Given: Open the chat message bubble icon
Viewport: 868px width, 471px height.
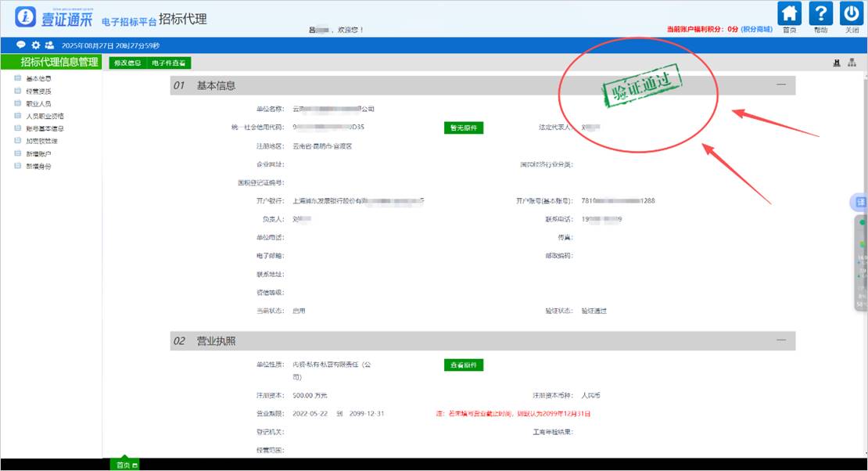Looking at the screenshot, I should click(21, 45).
